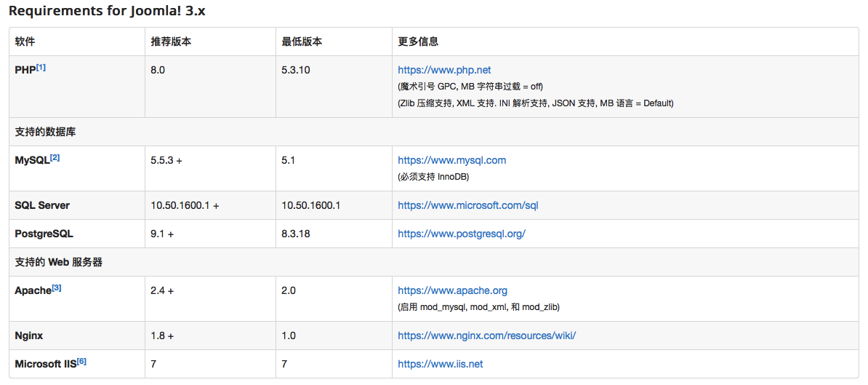Screen dimensions: 868x385
Task: Open the php.net link
Action: [444, 71]
